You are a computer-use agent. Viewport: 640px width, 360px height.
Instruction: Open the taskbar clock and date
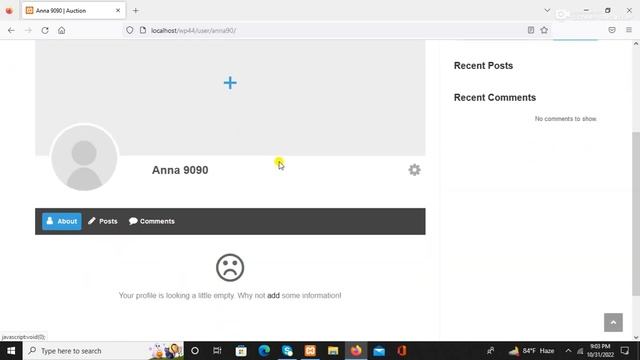[600, 351]
